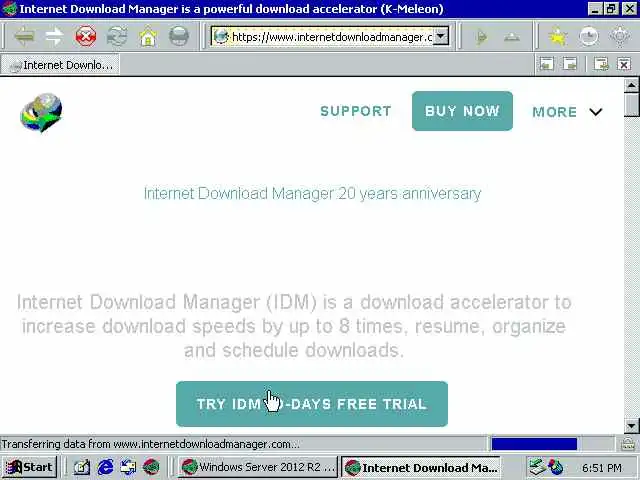The image size is (640, 480).
Task: Stop page loading with red X
Action: [86, 37]
